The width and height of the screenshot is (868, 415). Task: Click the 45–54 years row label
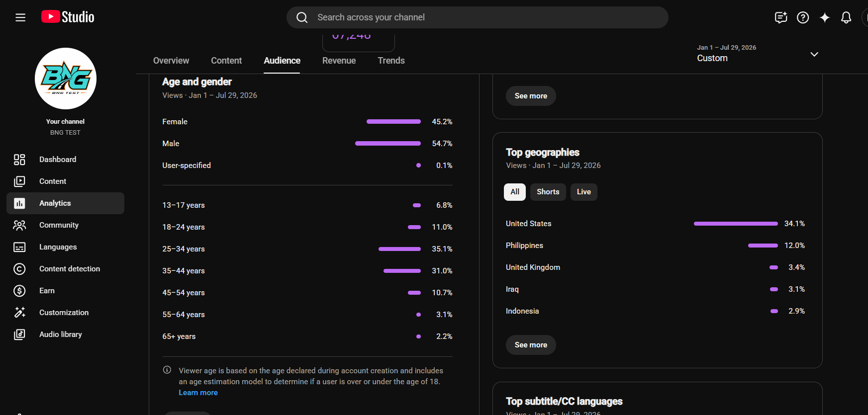(x=184, y=293)
